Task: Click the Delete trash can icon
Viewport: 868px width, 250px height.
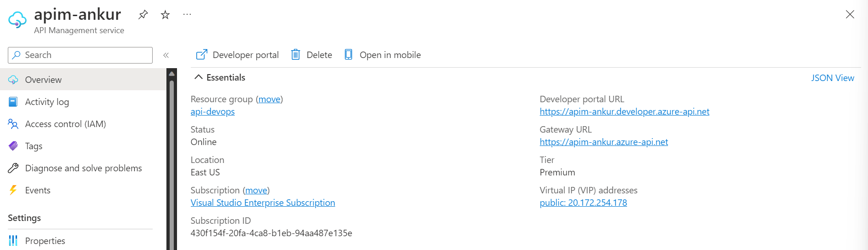Action: [296, 55]
